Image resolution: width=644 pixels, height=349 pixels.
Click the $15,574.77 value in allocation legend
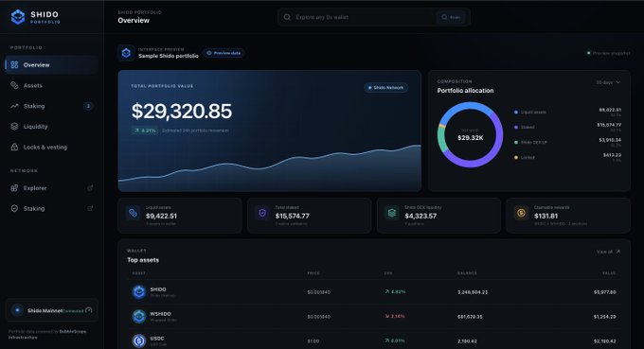click(x=609, y=125)
